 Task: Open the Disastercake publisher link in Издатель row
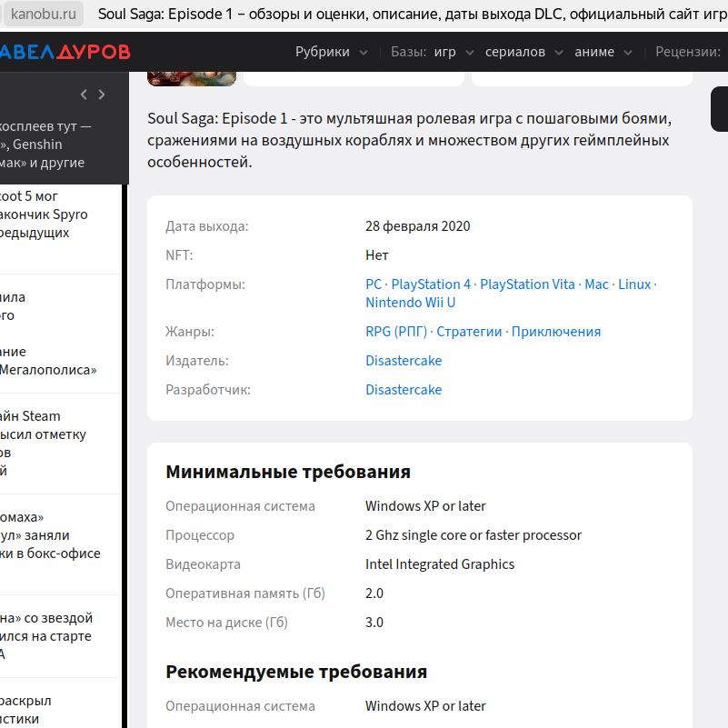404,361
